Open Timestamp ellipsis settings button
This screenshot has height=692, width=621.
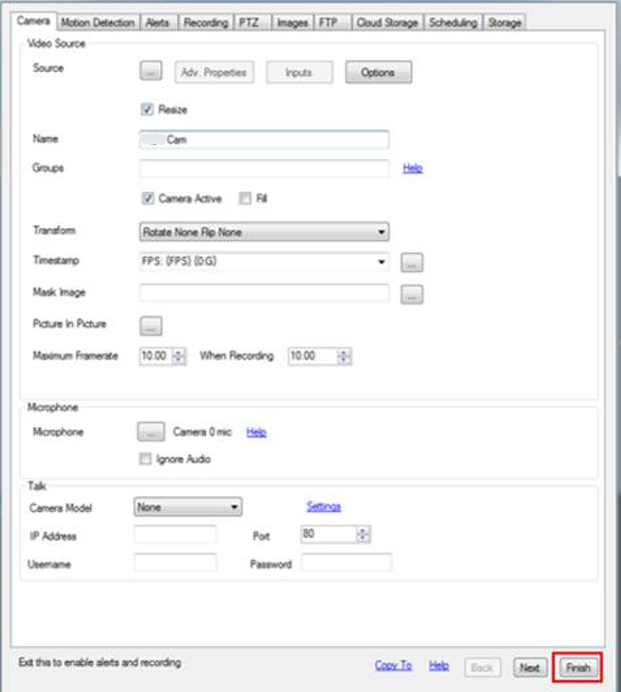(412, 263)
